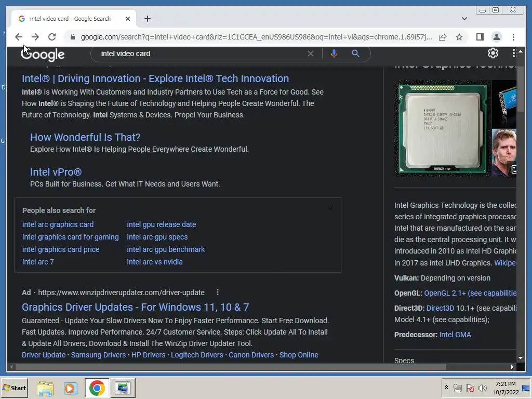The width and height of the screenshot is (532, 399).
Task: Open the Chrome profile avatar icon
Action: point(496,37)
